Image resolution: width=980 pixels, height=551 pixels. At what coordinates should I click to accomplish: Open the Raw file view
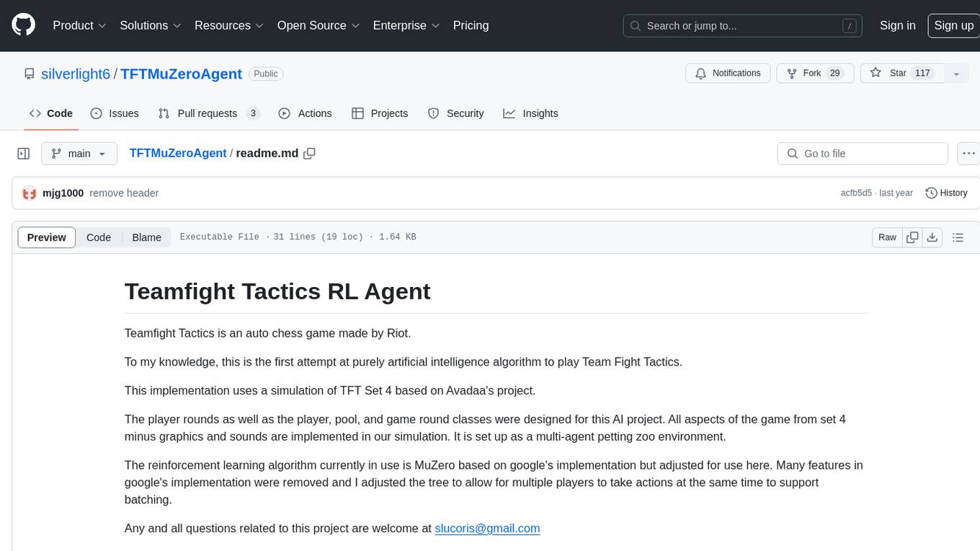[887, 237]
